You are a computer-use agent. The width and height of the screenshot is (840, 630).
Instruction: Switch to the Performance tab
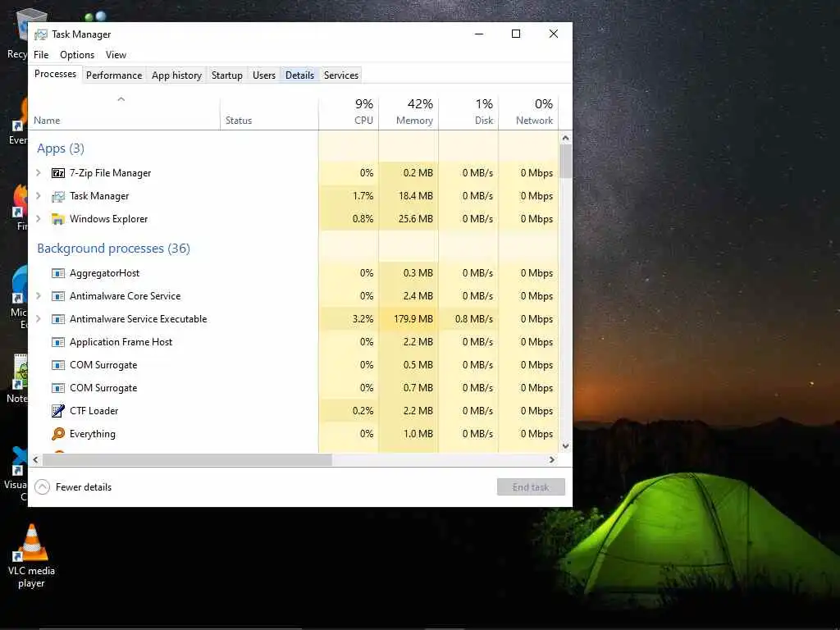[114, 75]
